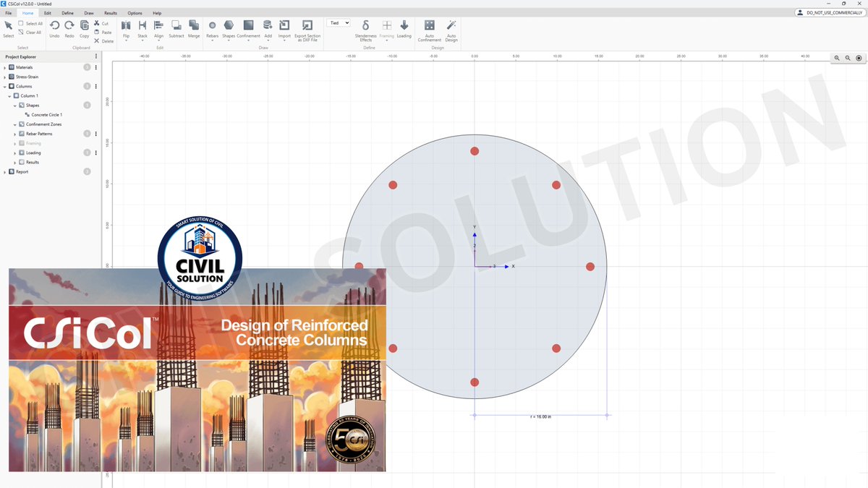Collapse the Columns tree node arrow

point(4,86)
